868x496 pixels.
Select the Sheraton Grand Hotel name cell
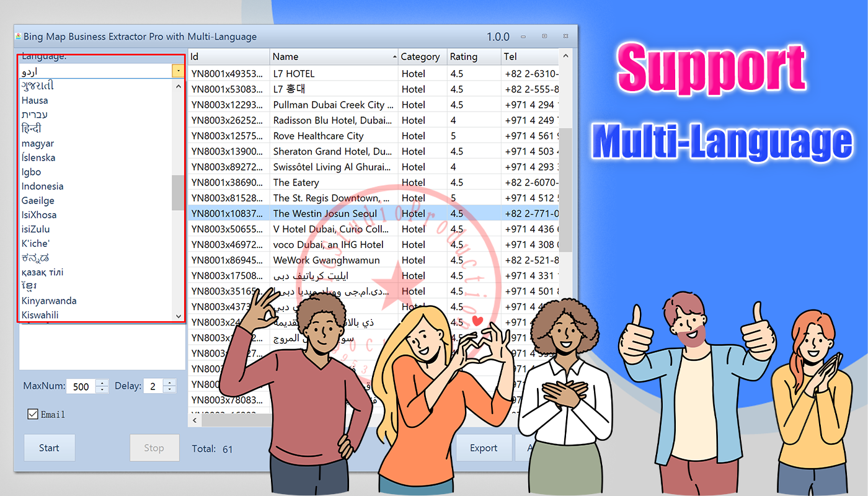tap(332, 151)
